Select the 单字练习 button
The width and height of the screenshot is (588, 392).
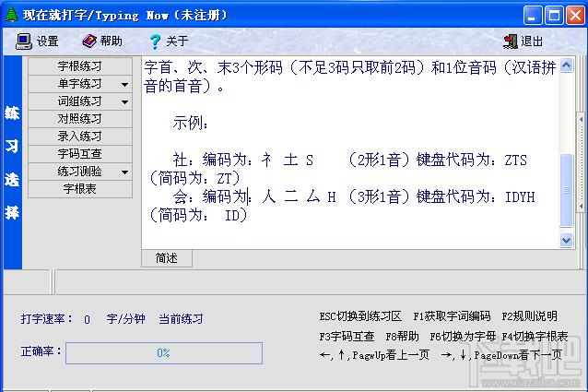click(80, 84)
